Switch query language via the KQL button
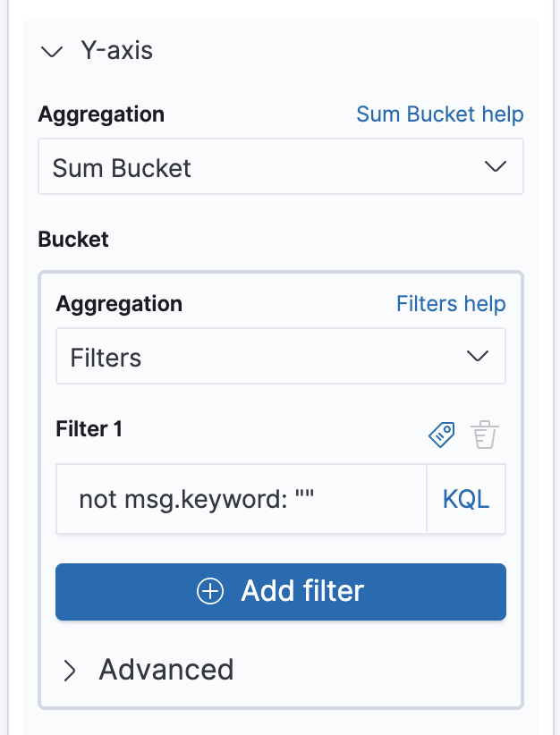Image resolution: width=560 pixels, height=735 pixels. point(466,499)
